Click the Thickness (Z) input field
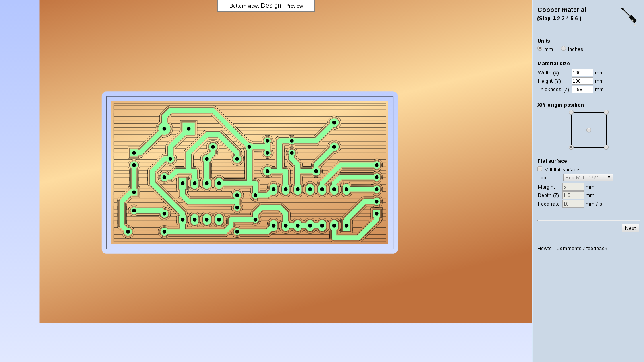This screenshot has width=644, height=362. pos(582,90)
